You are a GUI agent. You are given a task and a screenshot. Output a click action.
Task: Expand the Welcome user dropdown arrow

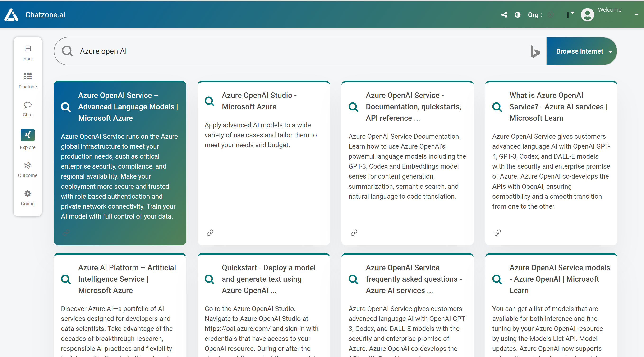coord(636,14)
